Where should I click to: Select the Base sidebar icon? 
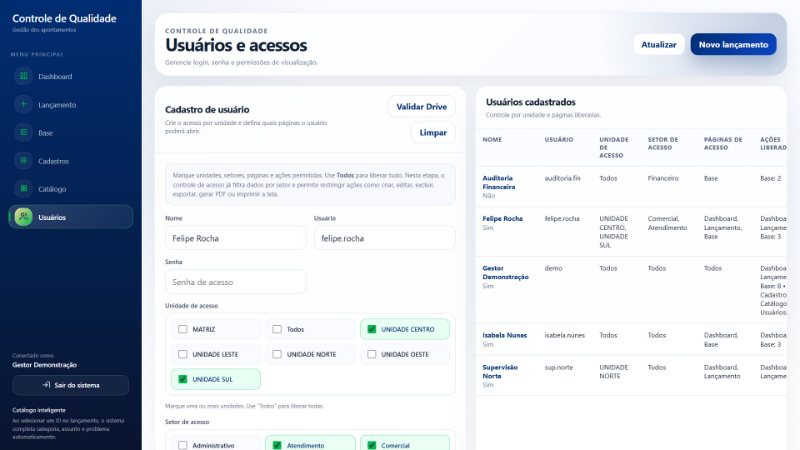(23, 132)
